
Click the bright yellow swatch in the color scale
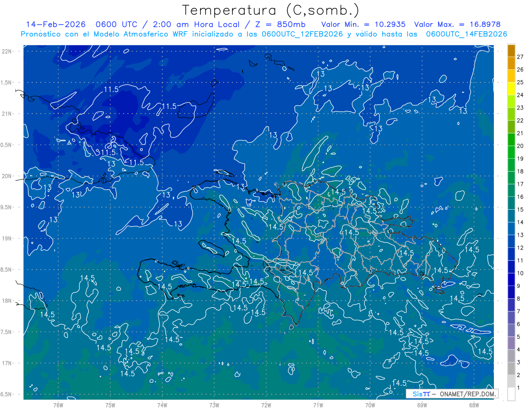511,88
